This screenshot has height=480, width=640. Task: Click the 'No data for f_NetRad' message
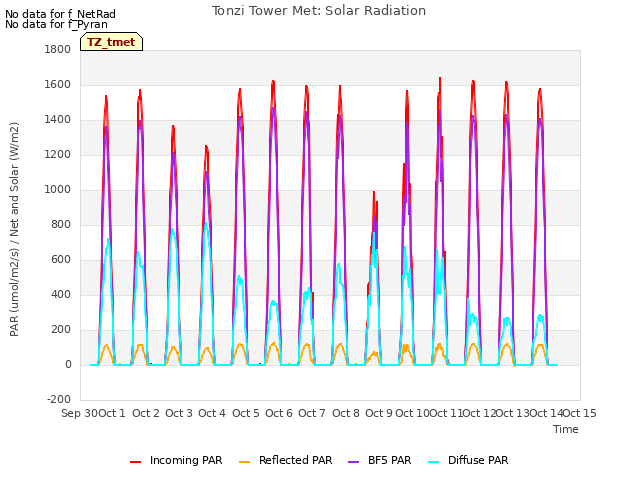[60, 14]
